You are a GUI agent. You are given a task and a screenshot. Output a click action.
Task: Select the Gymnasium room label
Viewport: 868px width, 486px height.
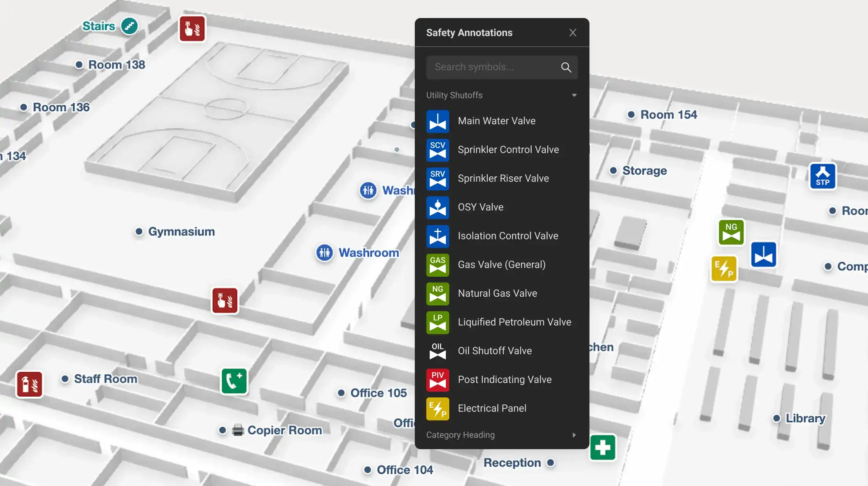(x=181, y=231)
